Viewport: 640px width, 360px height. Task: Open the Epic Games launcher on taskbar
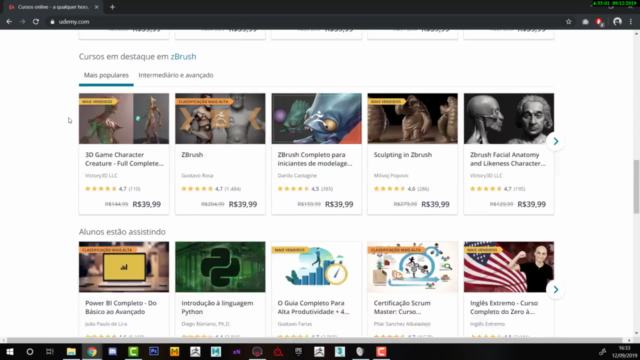click(298, 351)
